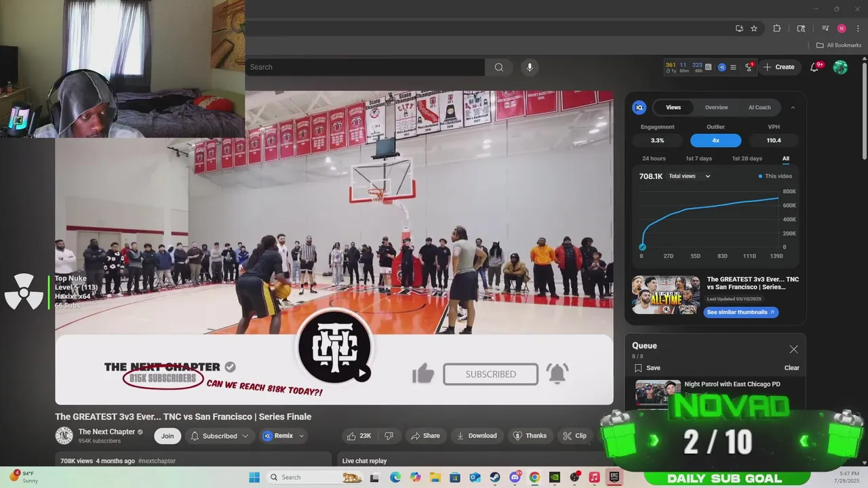Click the Join button

pos(167,436)
